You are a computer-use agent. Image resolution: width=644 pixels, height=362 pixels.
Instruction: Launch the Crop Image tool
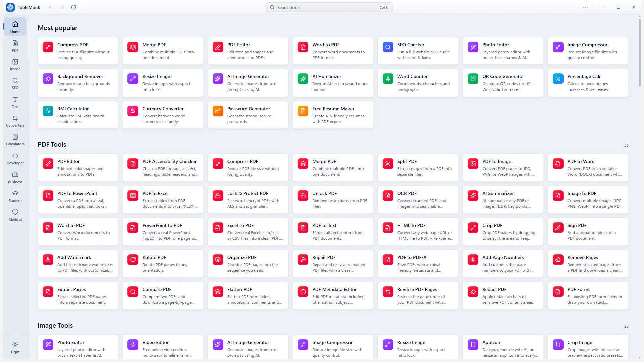tap(588, 348)
